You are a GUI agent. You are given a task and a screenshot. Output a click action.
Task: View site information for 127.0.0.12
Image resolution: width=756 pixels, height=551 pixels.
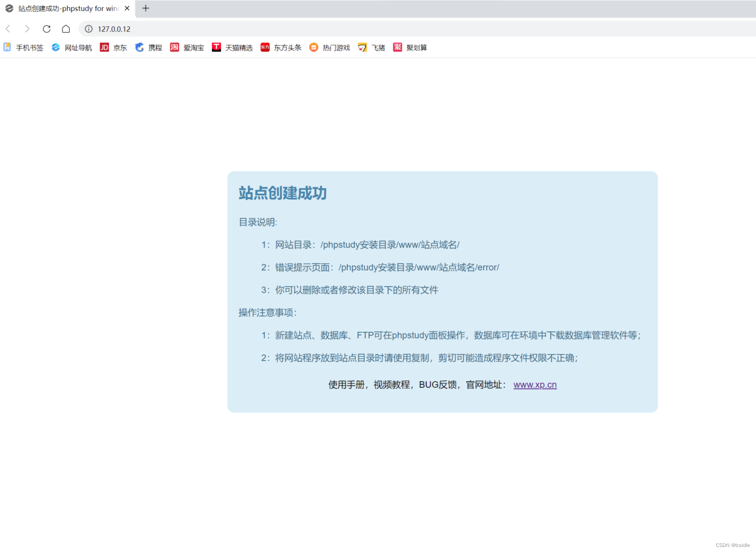click(x=88, y=29)
